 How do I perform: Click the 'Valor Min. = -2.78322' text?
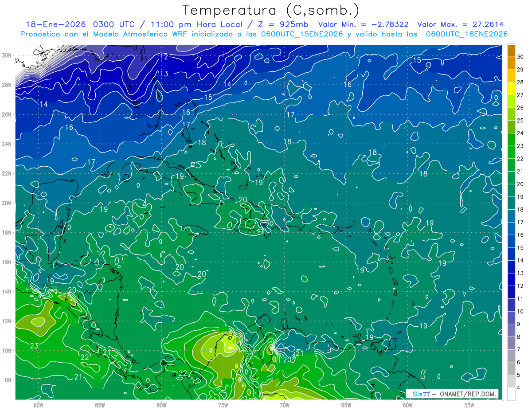[364, 24]
